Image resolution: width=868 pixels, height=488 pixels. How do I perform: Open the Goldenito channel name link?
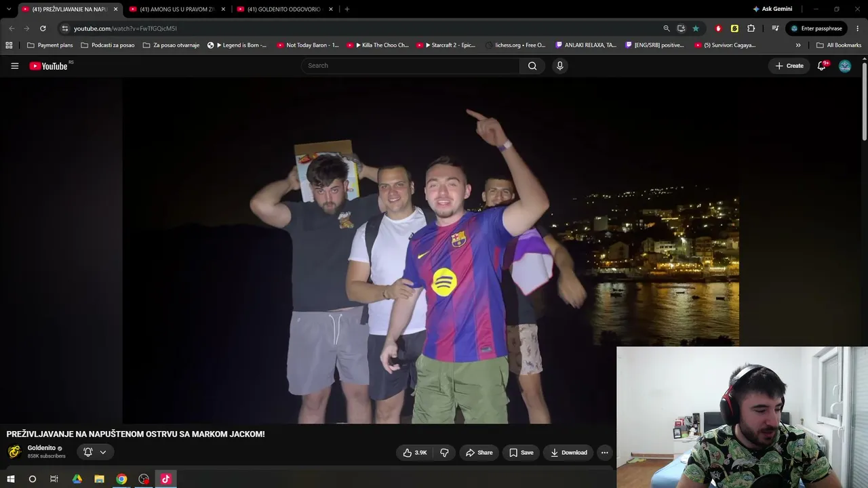coord(41,448)
